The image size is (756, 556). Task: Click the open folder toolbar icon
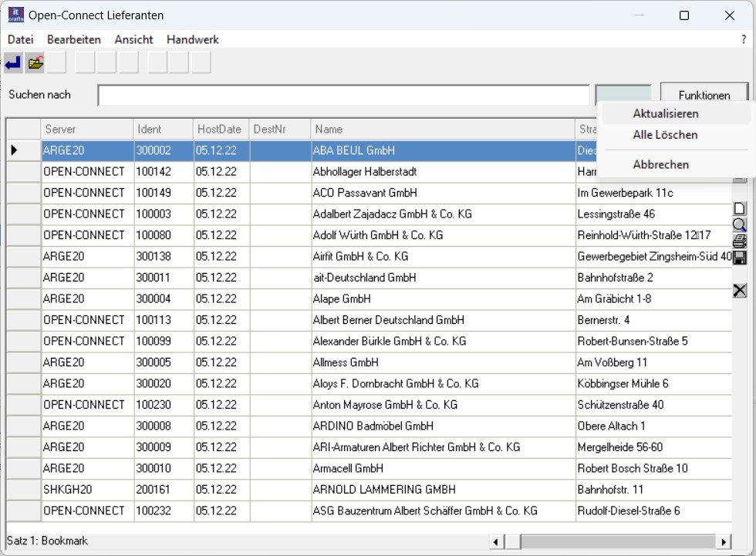click(35, 63)
